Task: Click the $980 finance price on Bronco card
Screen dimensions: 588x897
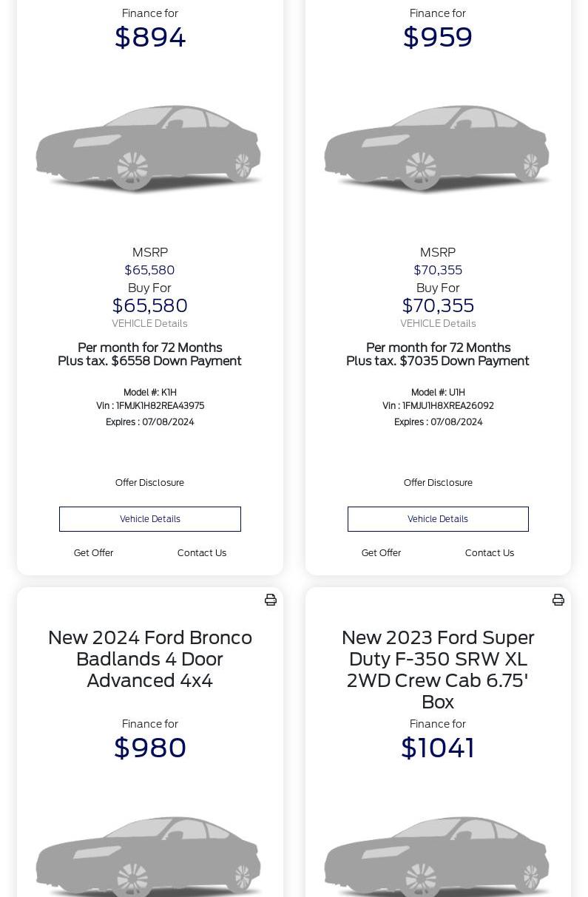Action: (150, 748)
